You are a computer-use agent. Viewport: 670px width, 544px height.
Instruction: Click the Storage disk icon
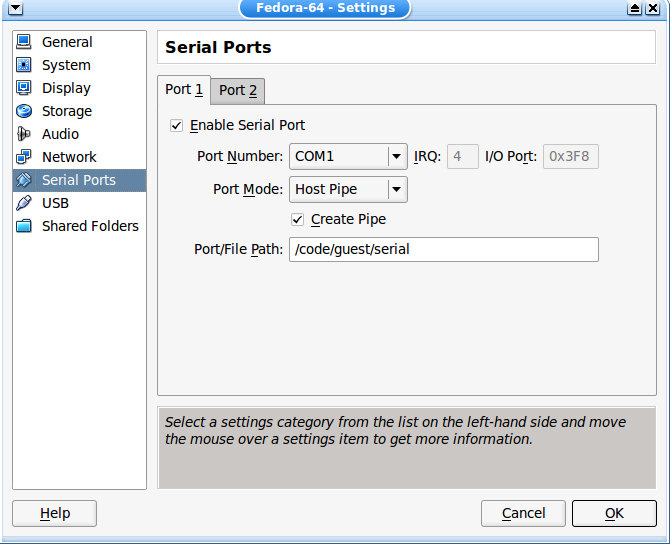click(24, 111)
